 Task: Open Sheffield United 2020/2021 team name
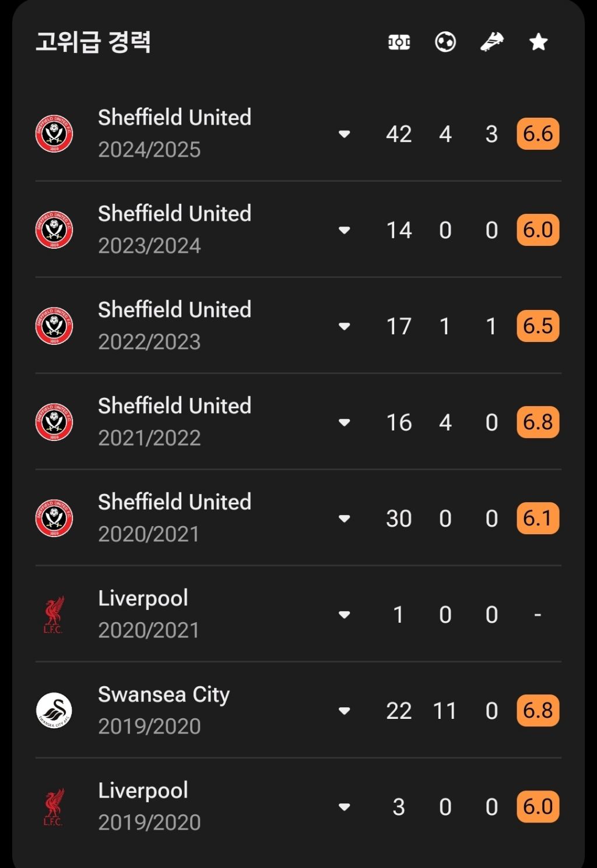point(174,502)
